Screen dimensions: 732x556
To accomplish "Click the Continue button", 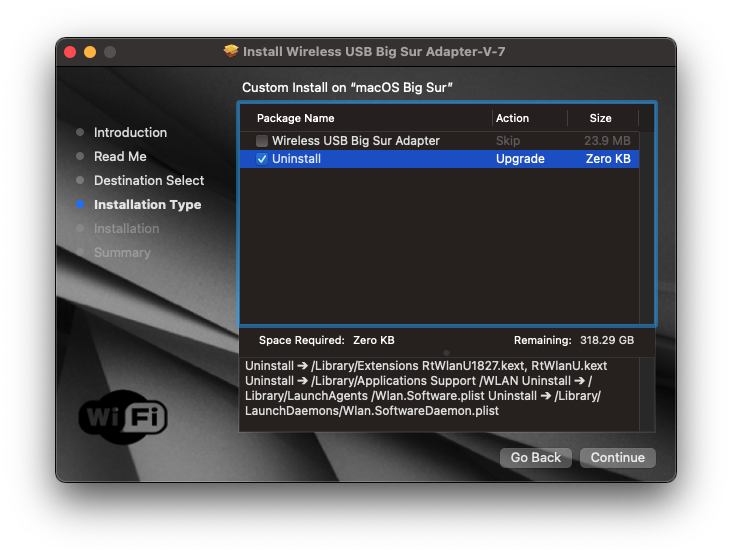I will 617,457.
